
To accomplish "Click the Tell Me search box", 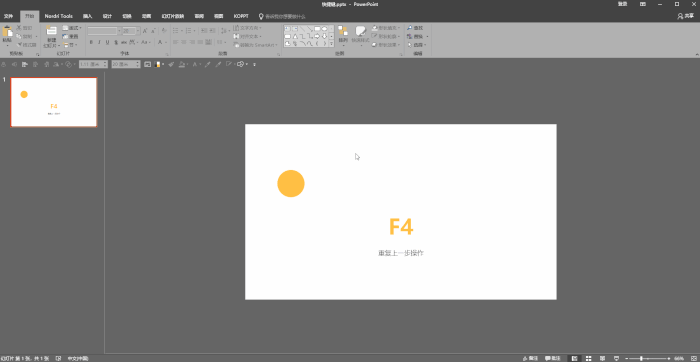I will coord(283,17).
